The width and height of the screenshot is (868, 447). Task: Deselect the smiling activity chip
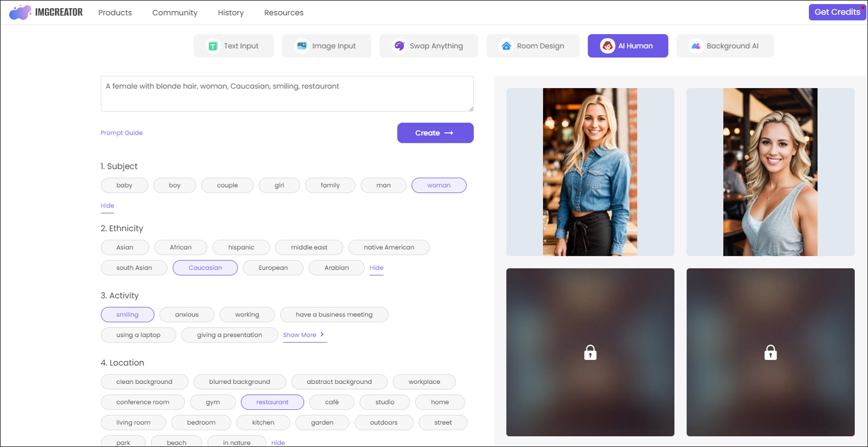127,315
